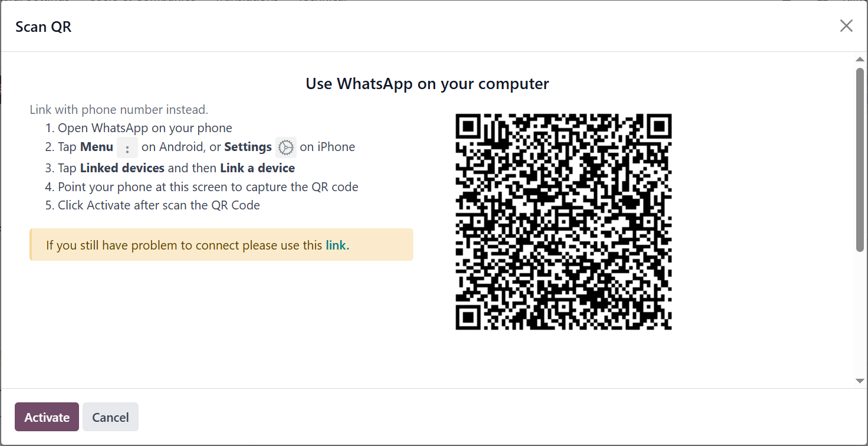Click the Android Menu three-dot icon
The height and width of the screenshot is (446, 868).
127,147
